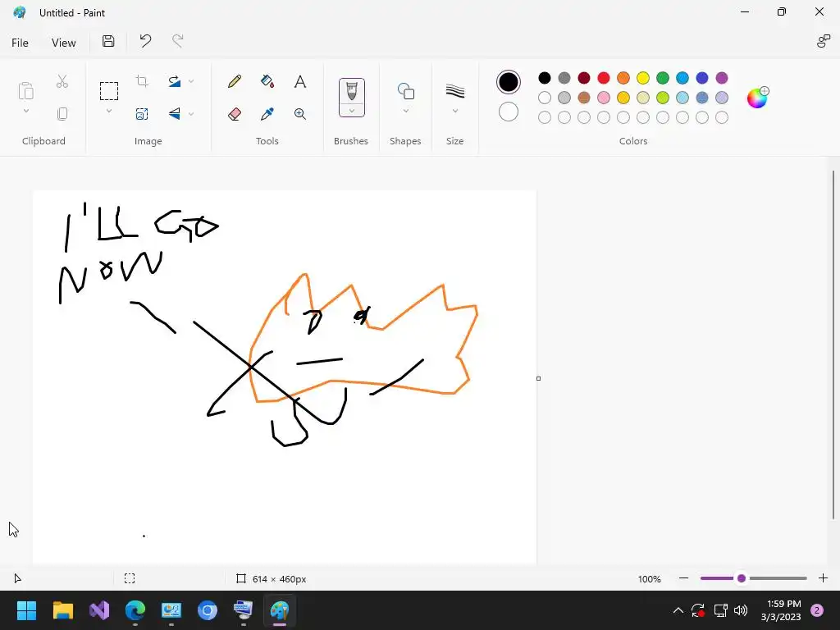Expand the Rotate options arrow
The image size is (840, 630).
click(191, 81)
